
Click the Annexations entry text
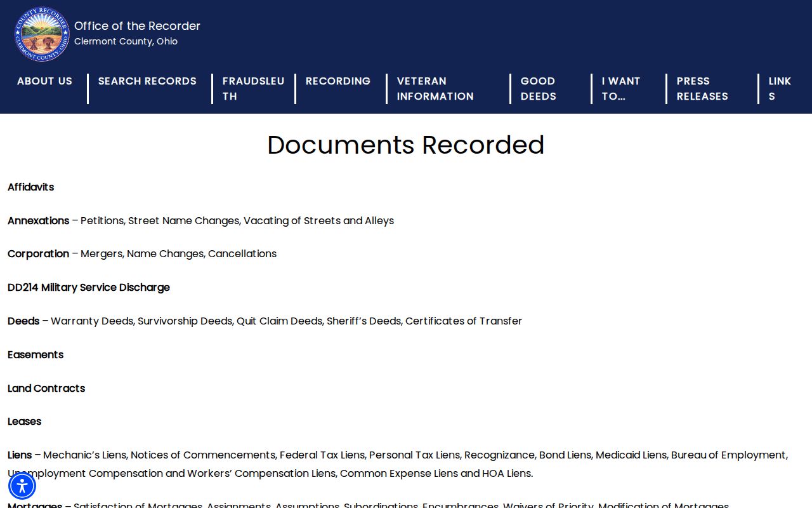pyautogui.click(x=200, y=221)
